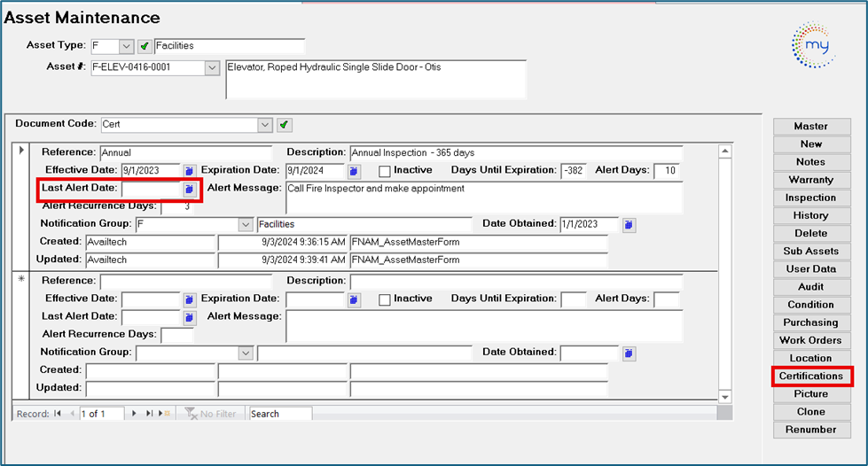Open calendar picker for Date Obtained 1/1/2023

[629, 225]
